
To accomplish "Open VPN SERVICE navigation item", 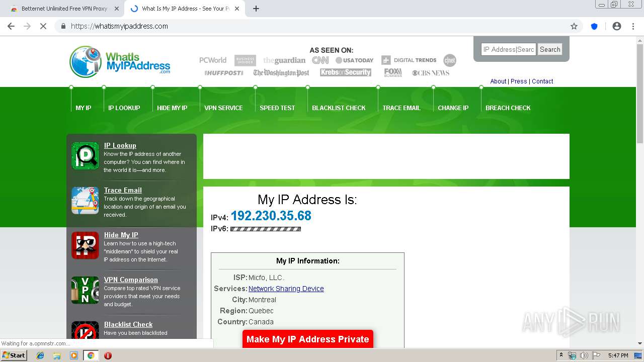I will click(x=223, y=108).
